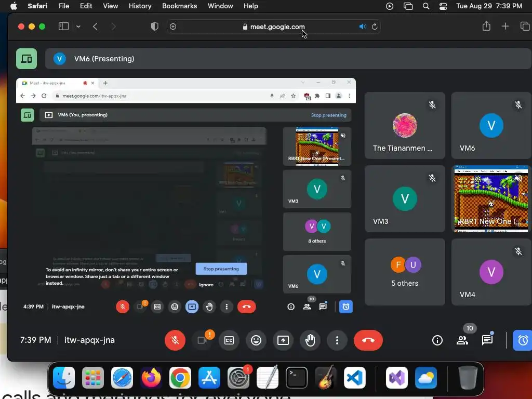532x399 pixels.
Task: Open Control Center in the menu bar
Action: [443, 6]
